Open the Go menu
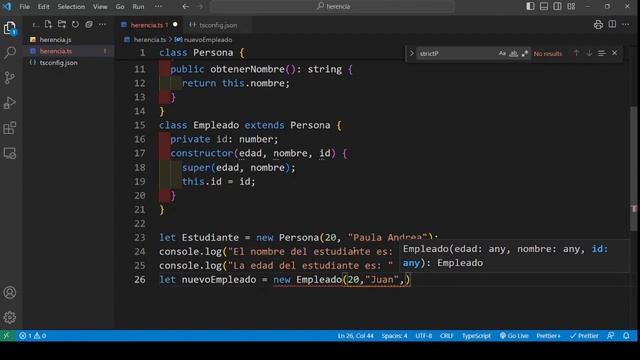Screen dimensions: 640x360 coord(120,7)
